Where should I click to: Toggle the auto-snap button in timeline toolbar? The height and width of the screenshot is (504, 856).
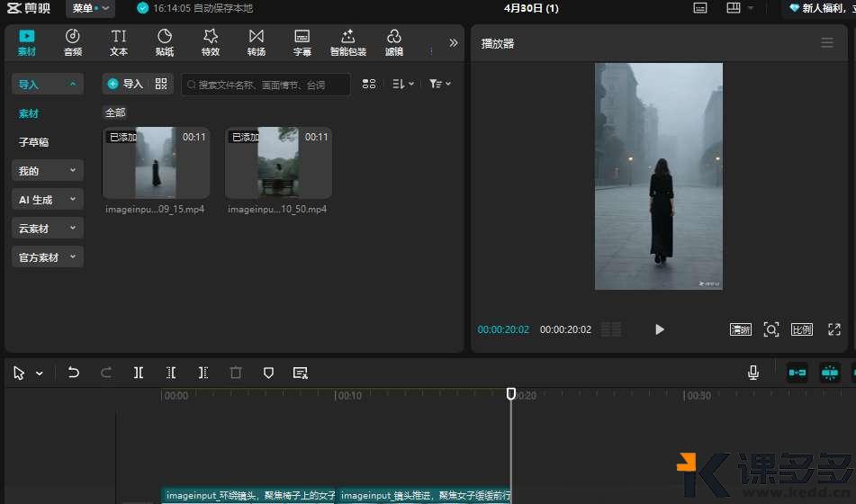coord(829,373)
